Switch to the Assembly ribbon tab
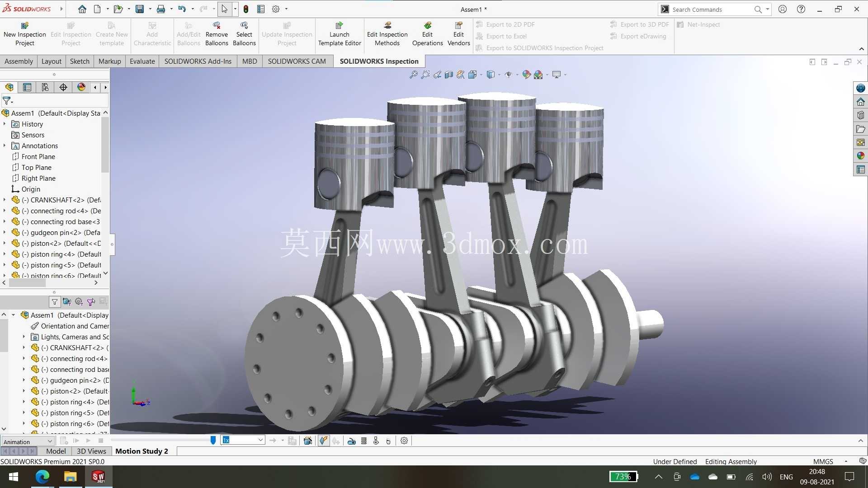Viewport: 868px width, 488px height. coord(19,61)
